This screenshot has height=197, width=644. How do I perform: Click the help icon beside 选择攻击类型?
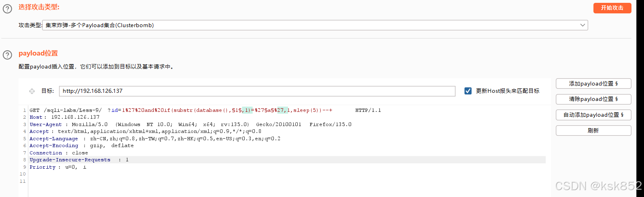click(7, 9)
